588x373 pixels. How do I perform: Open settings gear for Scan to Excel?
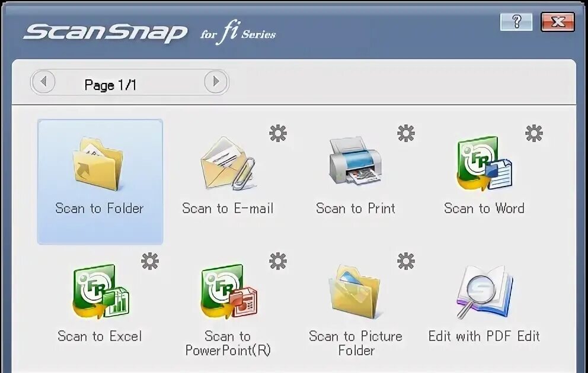[x=150, y=261]
